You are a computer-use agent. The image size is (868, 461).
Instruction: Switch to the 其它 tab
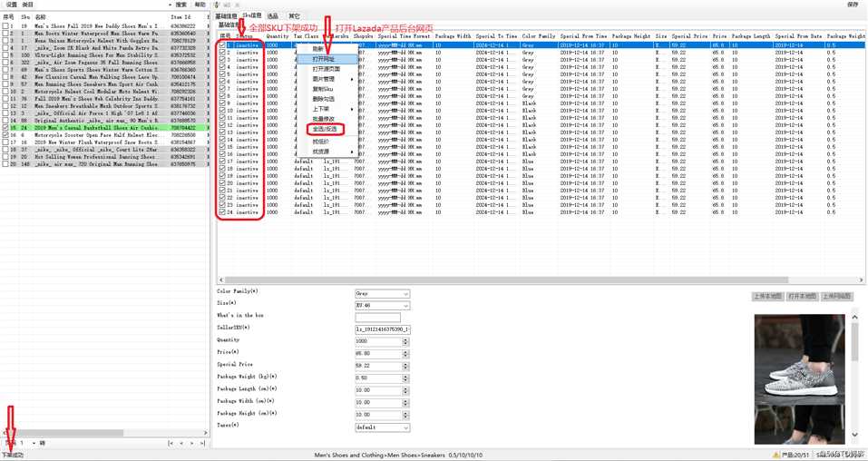point(294,16)
